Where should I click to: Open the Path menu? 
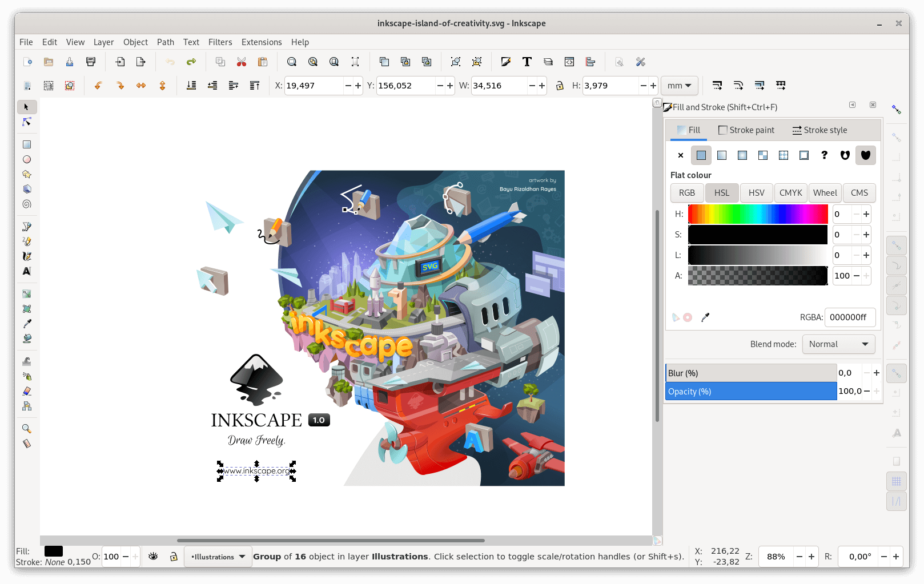point(166,42)
